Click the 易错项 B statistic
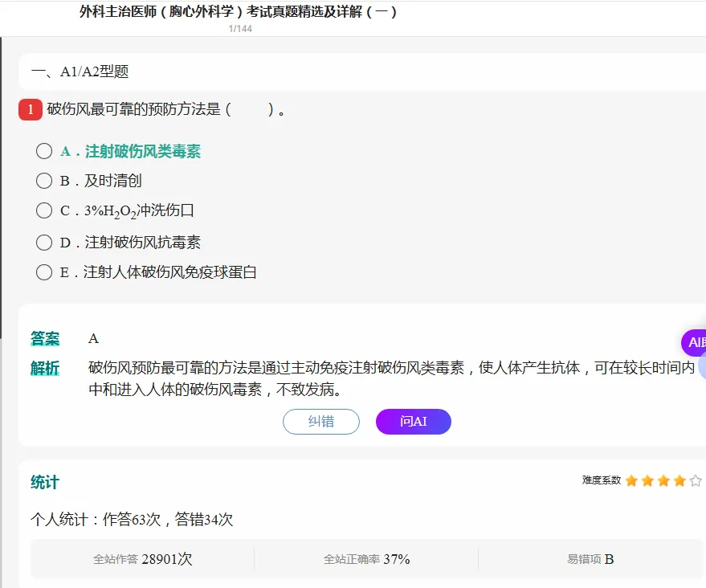The width and height of the screenshot is (706, 588). click(x=590, y=559)
